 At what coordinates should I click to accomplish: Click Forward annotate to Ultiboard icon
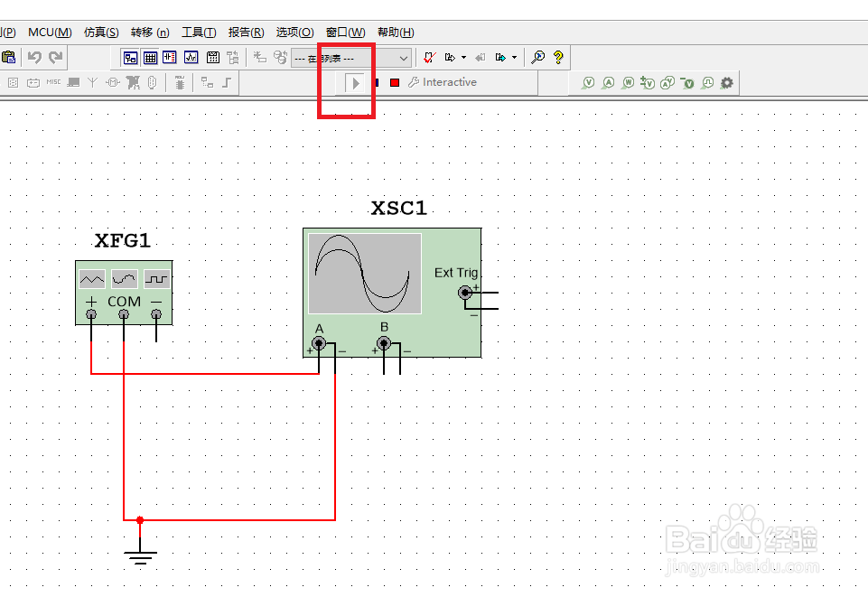pos(501,58)
